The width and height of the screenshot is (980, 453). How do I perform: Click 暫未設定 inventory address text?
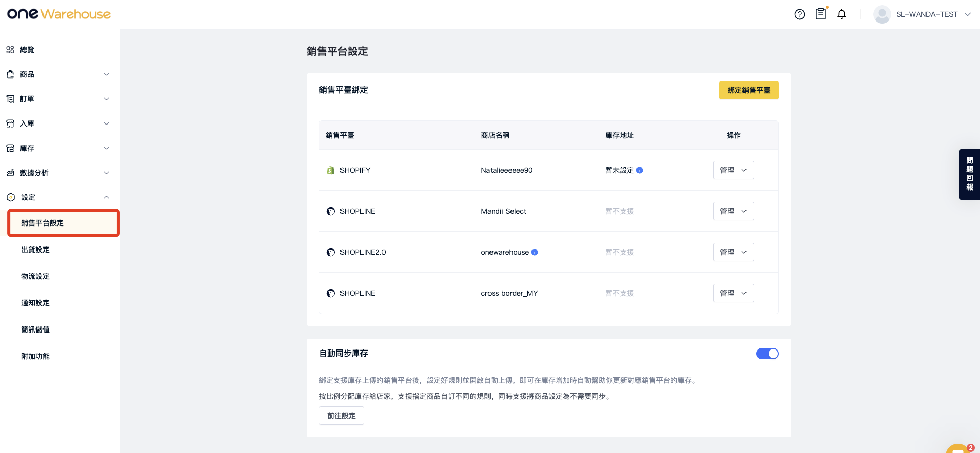tap(620, 170)
